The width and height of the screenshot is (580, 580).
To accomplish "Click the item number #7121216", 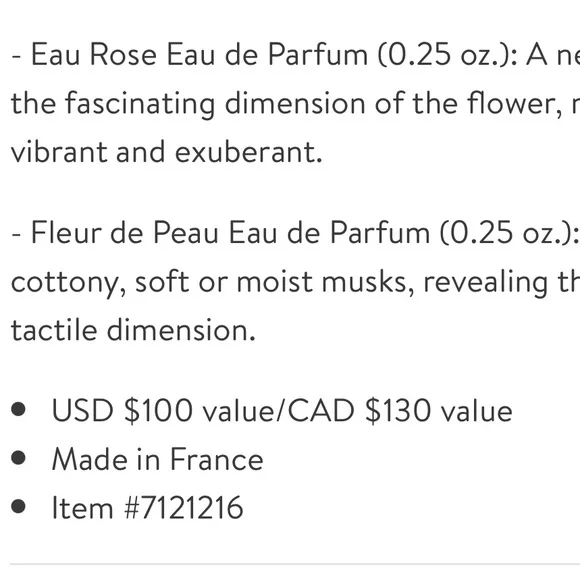I will click(x=184, y=508).
